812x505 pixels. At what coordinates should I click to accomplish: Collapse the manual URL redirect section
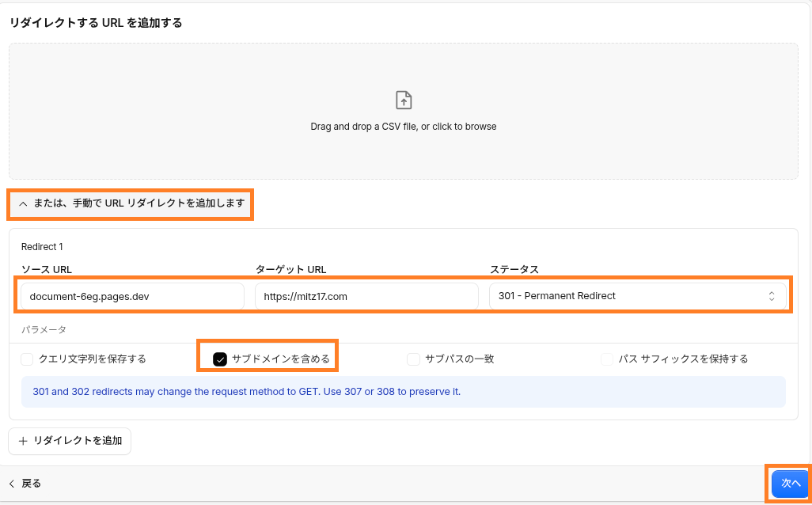131,203
